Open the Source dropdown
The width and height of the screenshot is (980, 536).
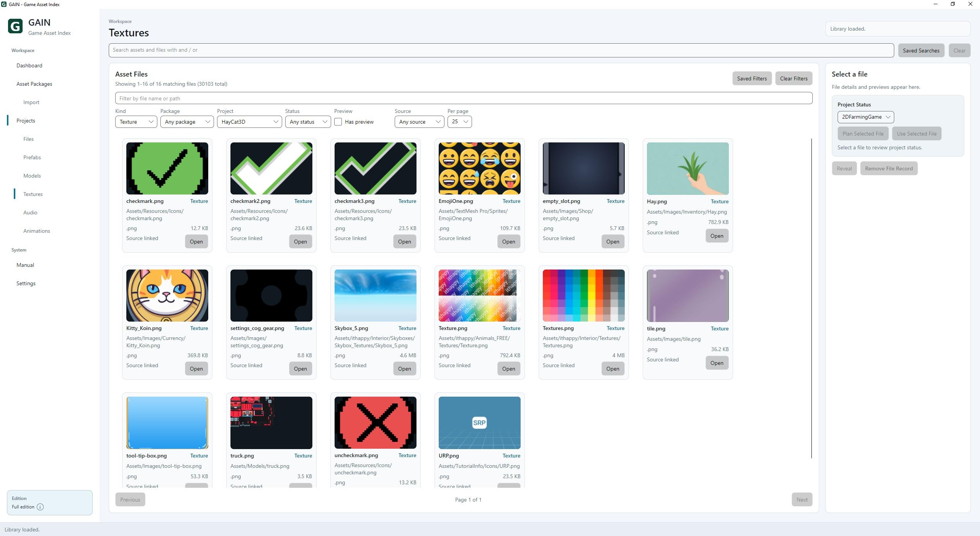419,122
